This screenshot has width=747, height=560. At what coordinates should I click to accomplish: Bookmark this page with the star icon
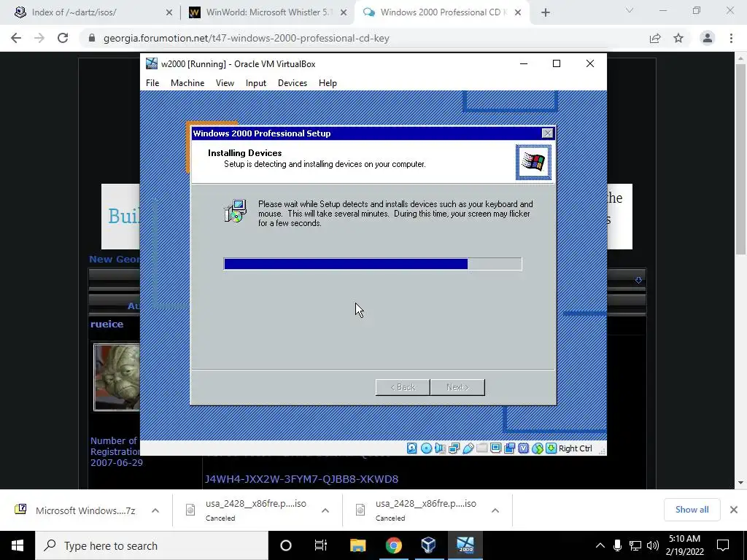coord(678,38)
